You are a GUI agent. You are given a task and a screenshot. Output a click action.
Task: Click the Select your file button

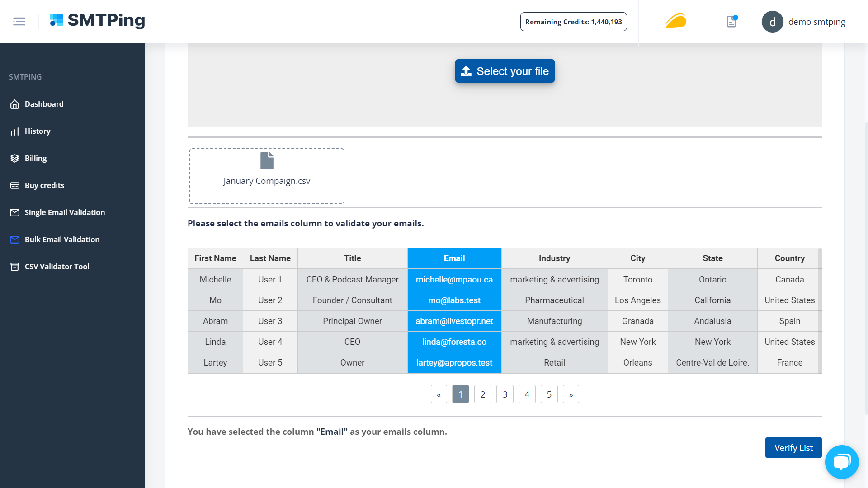[x=505, y=71]
